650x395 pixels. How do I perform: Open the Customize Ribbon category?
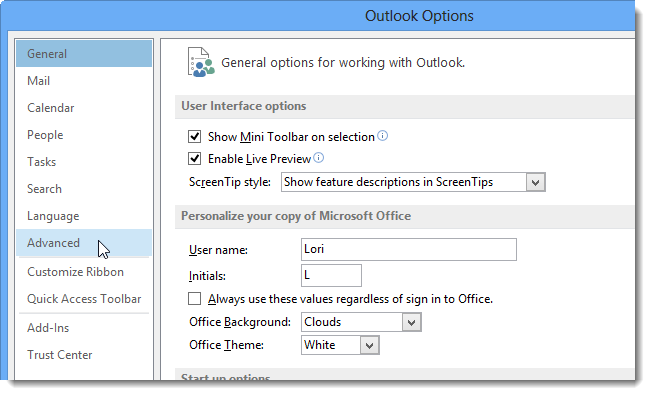[84, 272]
